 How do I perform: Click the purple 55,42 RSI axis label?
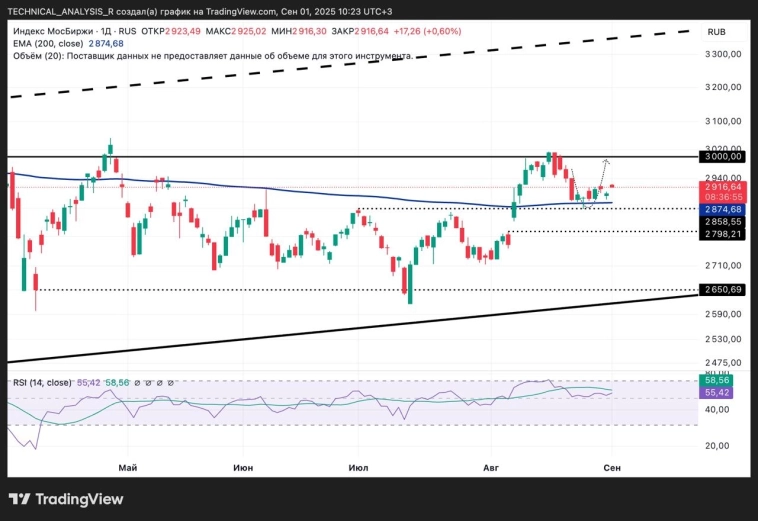(x=716, y=392)
